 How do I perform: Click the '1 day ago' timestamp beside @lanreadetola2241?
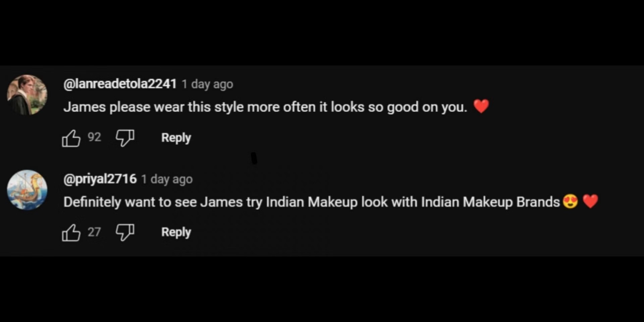click(x=207, y=84)
